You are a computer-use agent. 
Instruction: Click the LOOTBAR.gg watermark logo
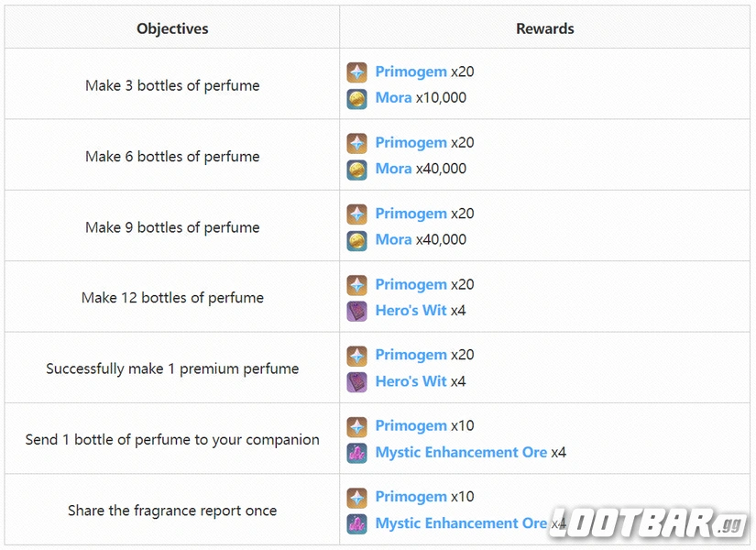(x=645, y=522)
